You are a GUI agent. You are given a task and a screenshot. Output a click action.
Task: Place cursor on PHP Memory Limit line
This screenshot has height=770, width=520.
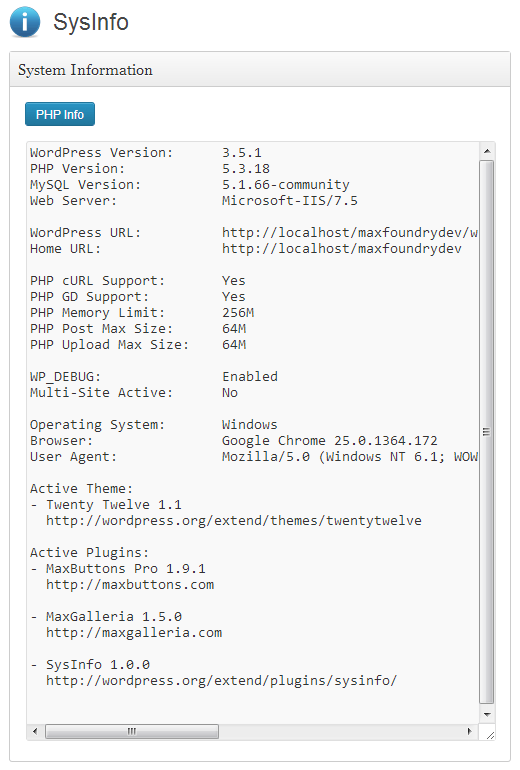pyautogui.click(x=142, y=313)
